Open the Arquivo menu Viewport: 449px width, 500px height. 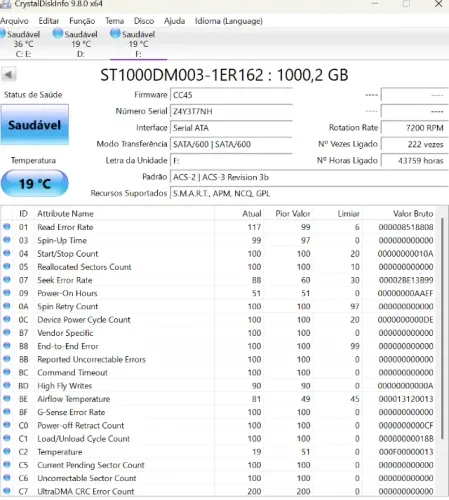[14, 21]
